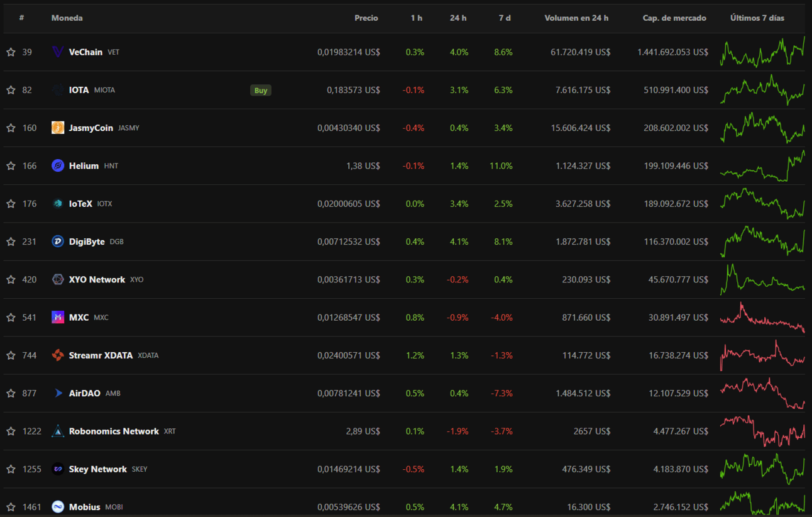This screenshot has height=517, width=812.
Task: Open the JasmyCoin name link
Action: [91, 128]
